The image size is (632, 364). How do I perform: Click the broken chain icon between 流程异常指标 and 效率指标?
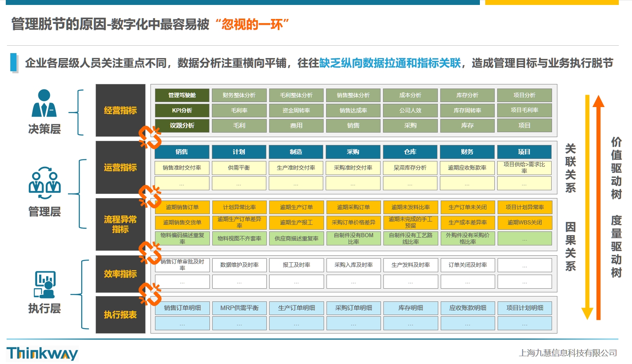[x=150, y=252]
